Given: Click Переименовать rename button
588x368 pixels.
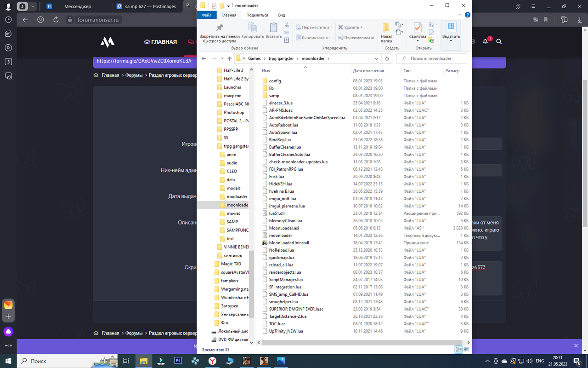Looking at the screenshot, I should click(356, 37).
